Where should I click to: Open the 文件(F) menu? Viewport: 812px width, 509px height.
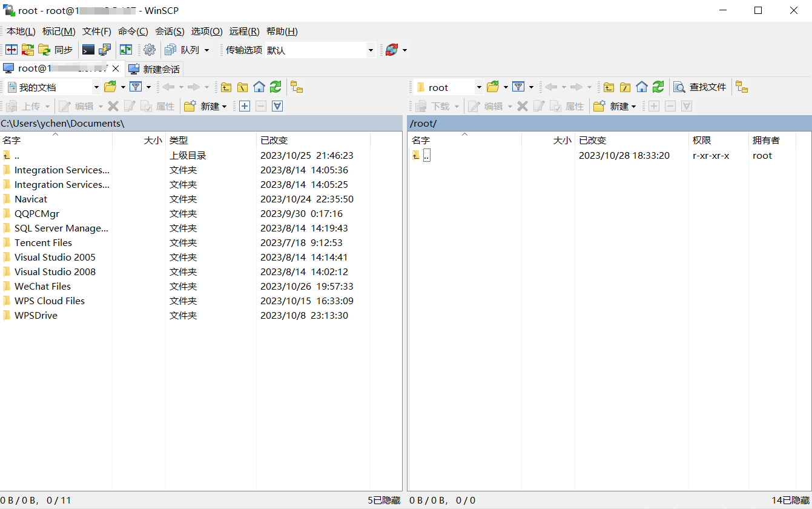97,32
